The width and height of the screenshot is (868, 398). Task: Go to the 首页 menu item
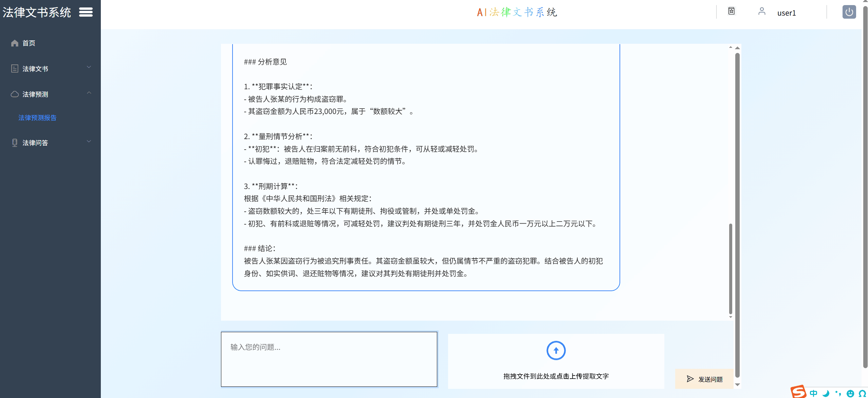(x=29, y=43)
